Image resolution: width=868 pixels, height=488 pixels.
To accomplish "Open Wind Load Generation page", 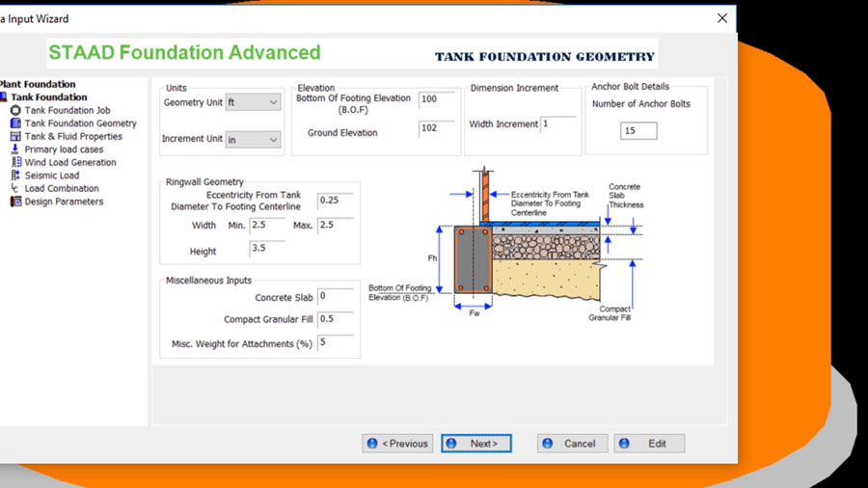I will click(70, 162).
